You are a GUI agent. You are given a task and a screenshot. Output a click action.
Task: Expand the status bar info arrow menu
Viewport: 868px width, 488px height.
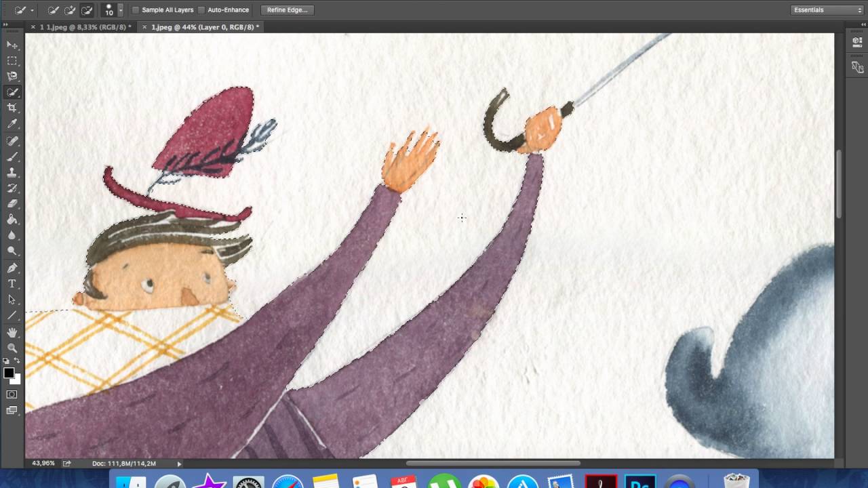tap(179, 464)
